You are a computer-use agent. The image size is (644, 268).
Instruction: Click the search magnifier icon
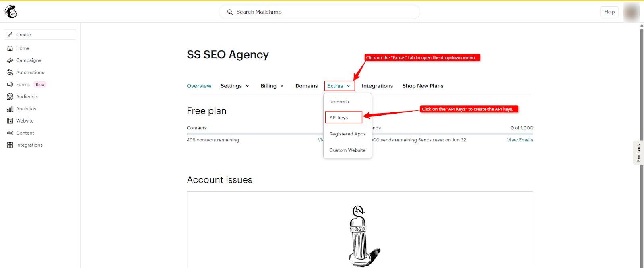230,12
